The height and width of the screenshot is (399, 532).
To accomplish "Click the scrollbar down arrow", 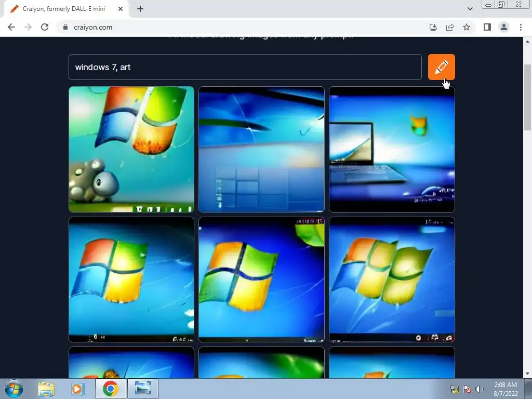I will coord(527,374).
